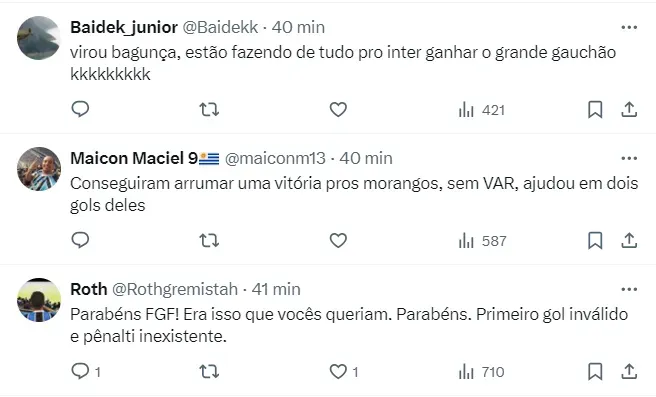The image size is (656, 397).
Task: Retweet Baidek_junior's post
Action: coord(209,110)
